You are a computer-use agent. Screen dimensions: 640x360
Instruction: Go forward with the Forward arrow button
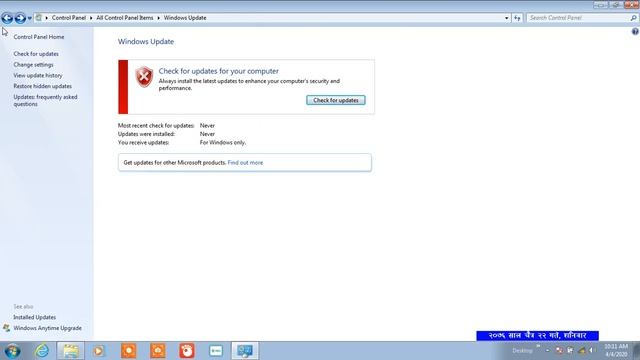pos(20,18)
